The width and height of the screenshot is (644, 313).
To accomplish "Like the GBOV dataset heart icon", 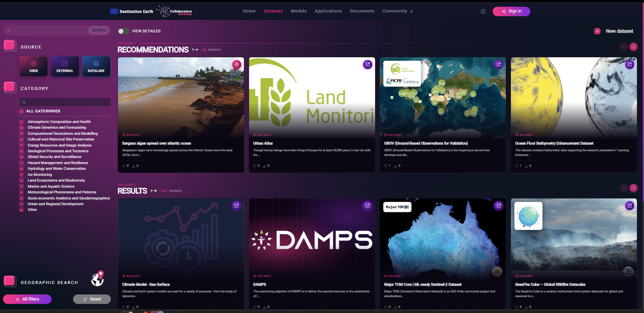I will pos(386,166).
